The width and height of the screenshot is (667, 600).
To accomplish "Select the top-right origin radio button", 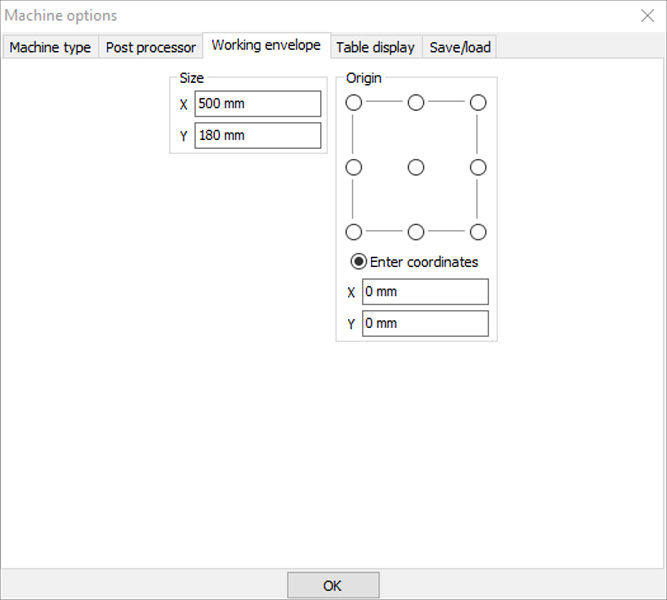I will (x=478, y=103).
